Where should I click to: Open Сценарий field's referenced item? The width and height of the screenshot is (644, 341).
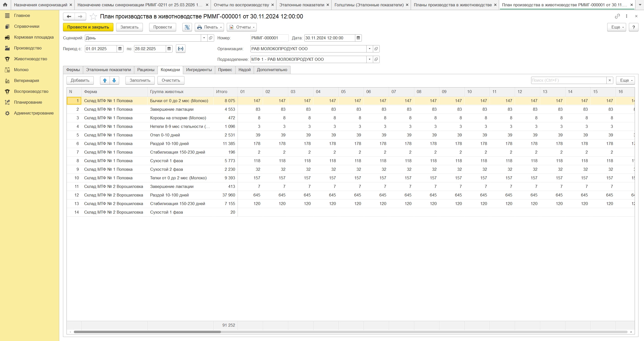coord(211,38)
